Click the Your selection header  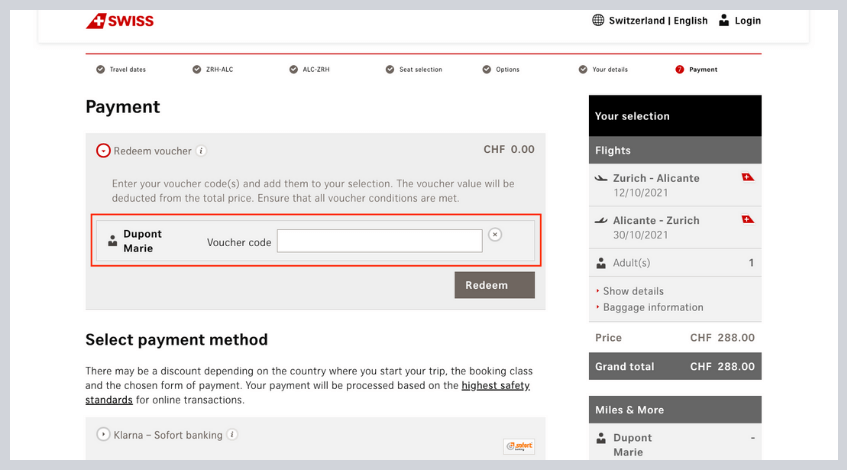pyautogui.click(x=675, y=116)
